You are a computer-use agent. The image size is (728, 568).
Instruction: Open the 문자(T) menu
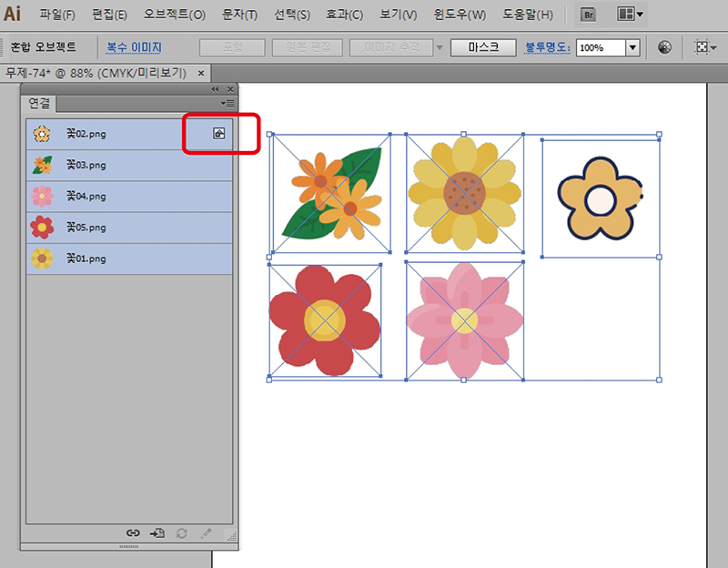tap(239, 15)
